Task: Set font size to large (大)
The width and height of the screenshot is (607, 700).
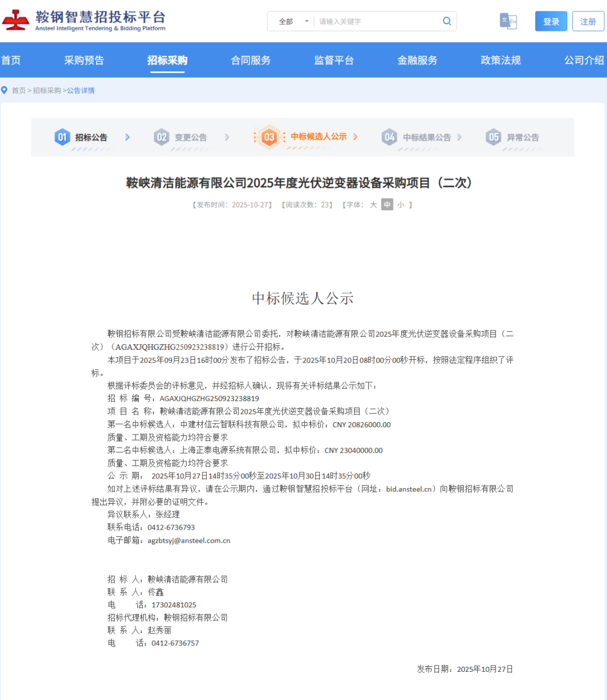Action: click(x=373, y=205)
